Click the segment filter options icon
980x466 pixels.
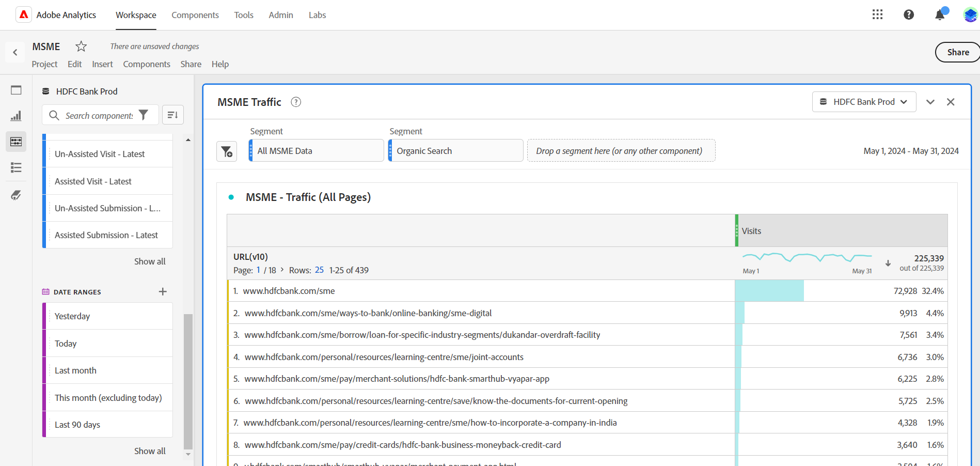click(227, 151)
